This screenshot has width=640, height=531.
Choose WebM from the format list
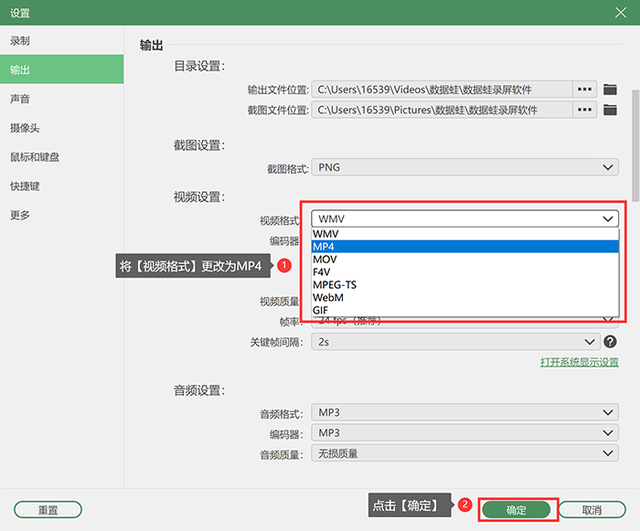click(x=465, y=298)
